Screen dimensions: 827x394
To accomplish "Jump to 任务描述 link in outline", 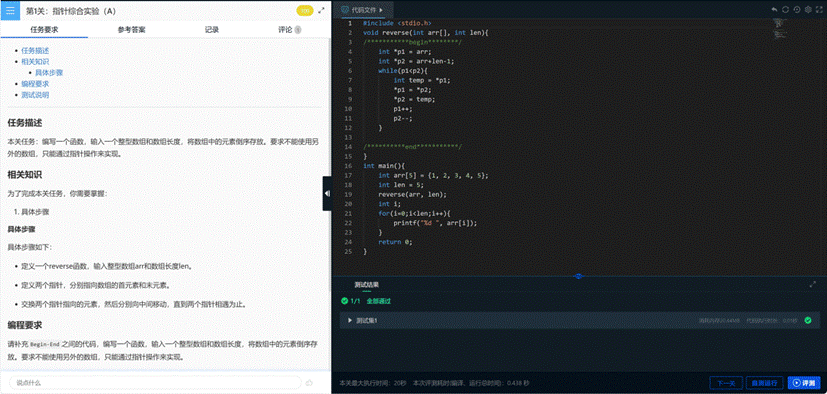I will click(x=35, y=51).
